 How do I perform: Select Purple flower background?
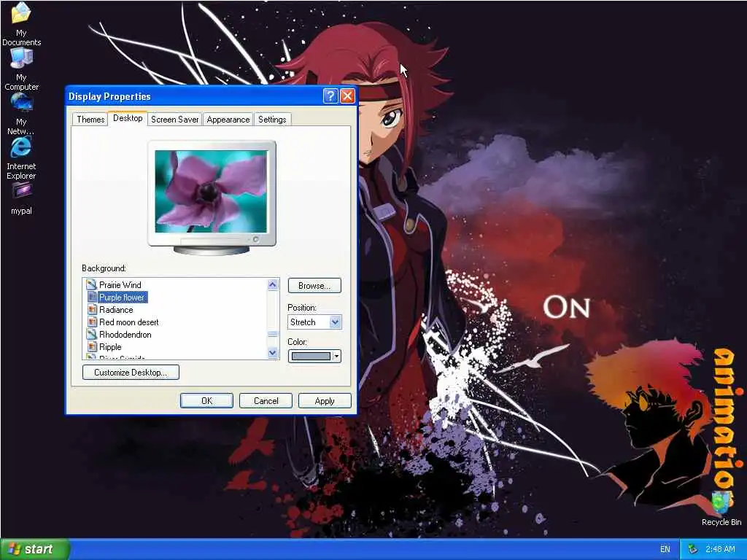tap(122, 297)
